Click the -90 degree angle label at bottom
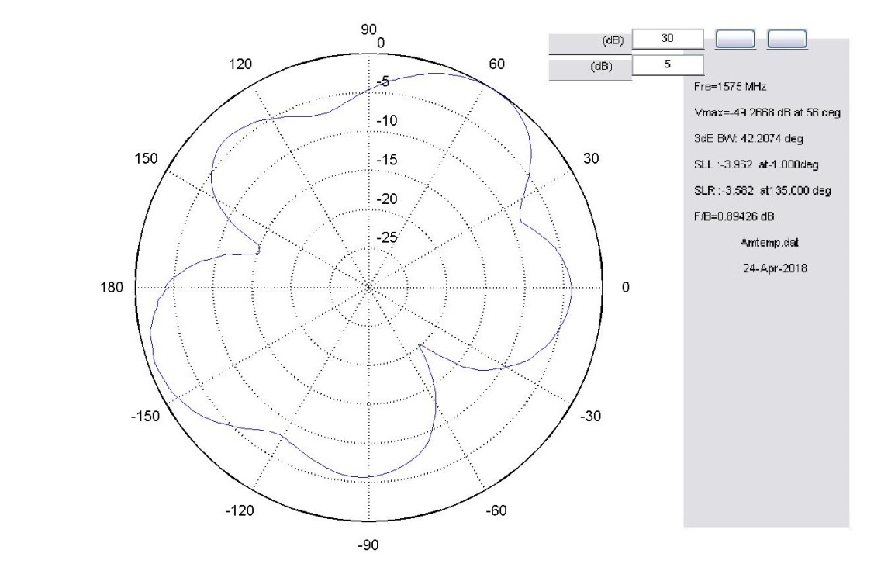 [x=368, y=545]
